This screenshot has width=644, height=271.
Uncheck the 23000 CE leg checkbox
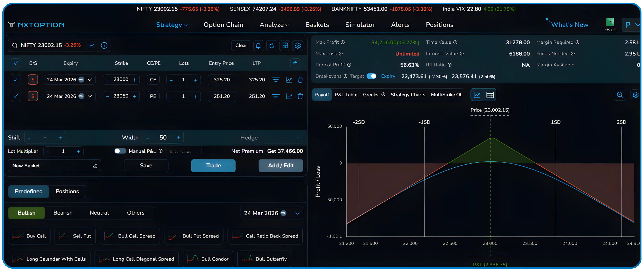pyautogui.click(x=16, y=79)
